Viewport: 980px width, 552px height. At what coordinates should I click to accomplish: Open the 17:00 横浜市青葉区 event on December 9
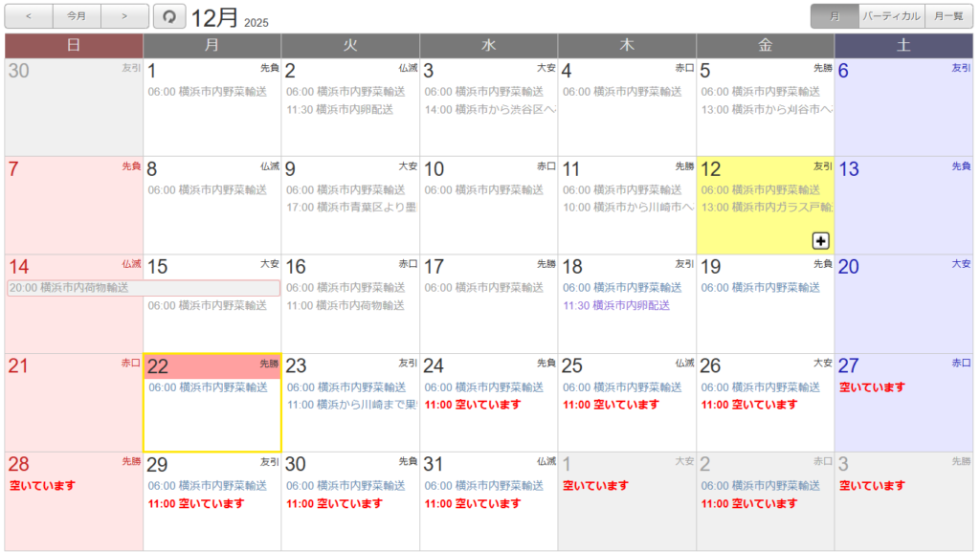point(350,207)
